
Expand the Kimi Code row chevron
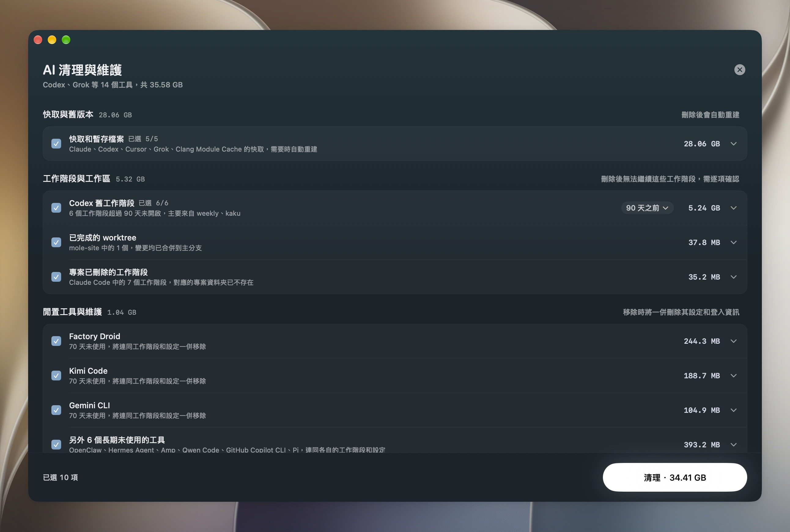coord(733,376)
